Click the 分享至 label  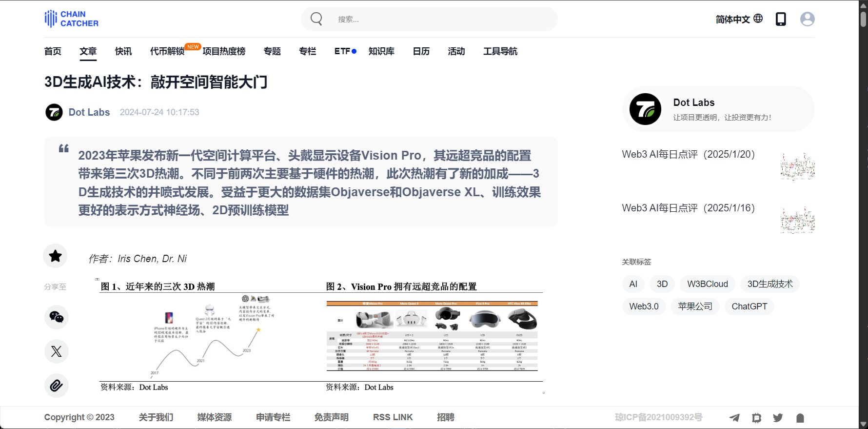pyautogui.click(x=55, y=287)
